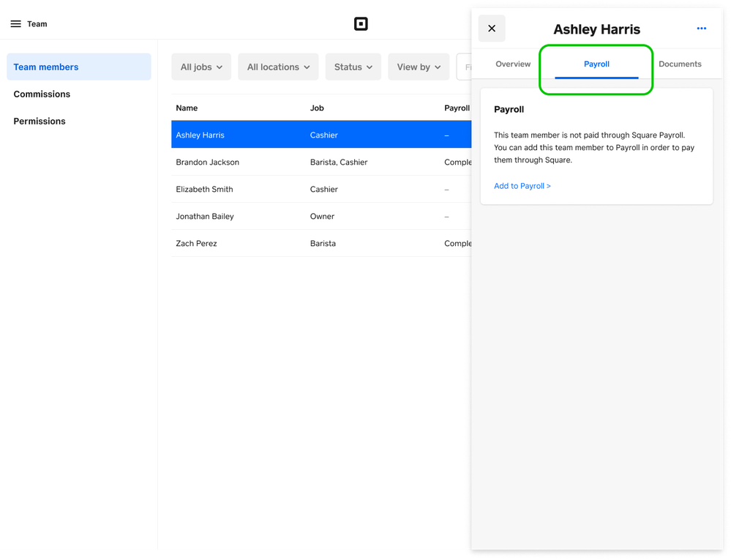Open the hamburger navigation menu
Image resolution: width=731 pixels, height=560 pixels.
15,24
